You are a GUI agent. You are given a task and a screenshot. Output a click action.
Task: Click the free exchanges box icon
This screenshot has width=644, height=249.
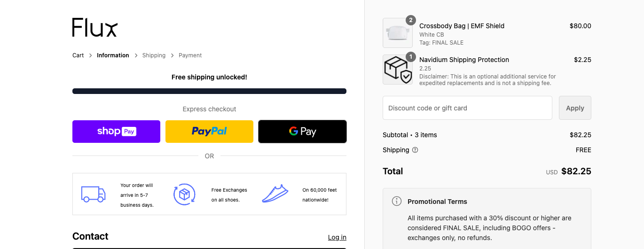pos(184,195)
